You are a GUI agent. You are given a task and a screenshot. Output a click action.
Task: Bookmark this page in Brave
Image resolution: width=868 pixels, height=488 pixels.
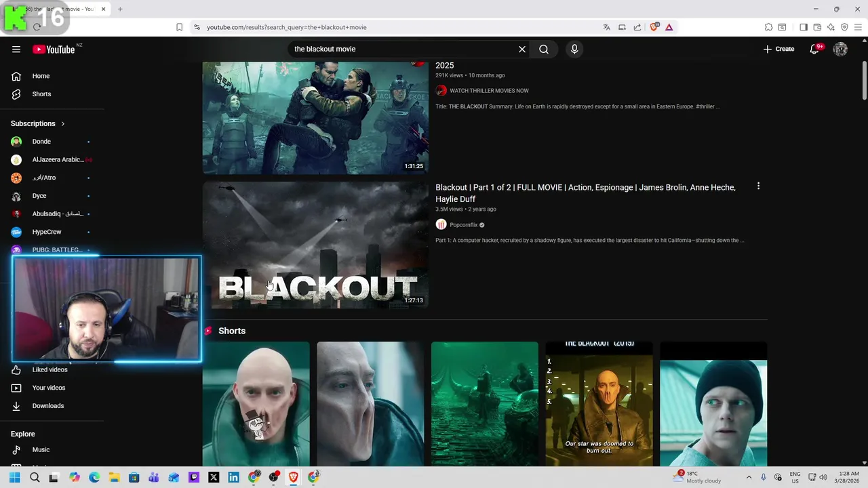179,27
